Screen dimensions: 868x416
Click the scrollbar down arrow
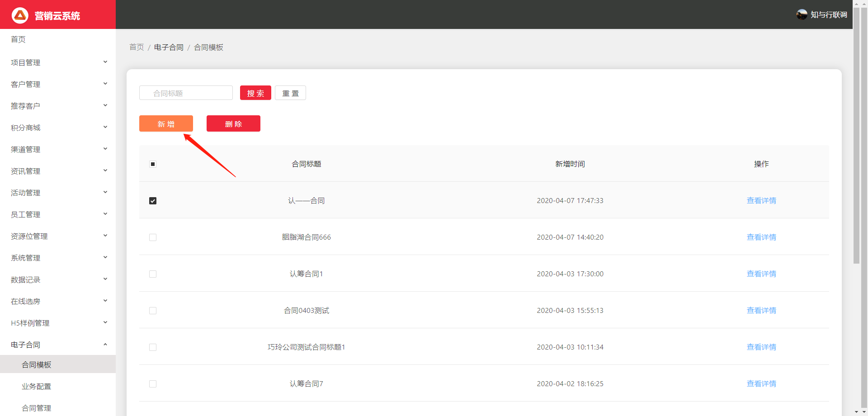(856, 412)
